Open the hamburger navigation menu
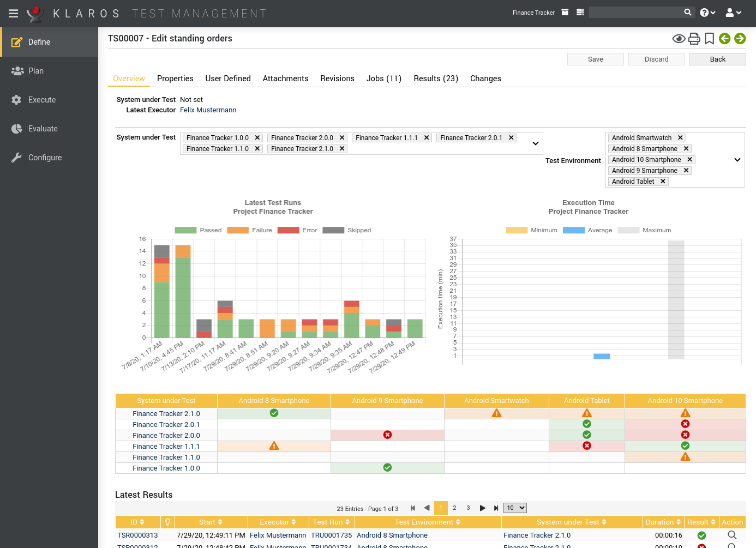This screenshot has width=756, height=548. click(x=14, y=13)
